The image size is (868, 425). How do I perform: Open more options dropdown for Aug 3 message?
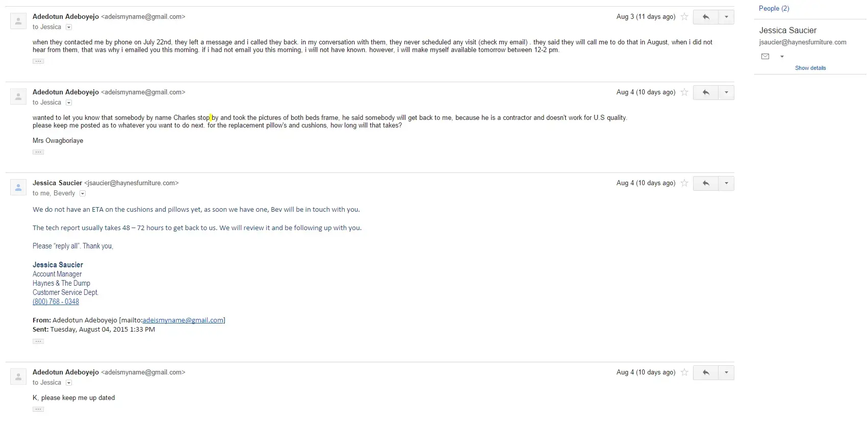[726, 17]
